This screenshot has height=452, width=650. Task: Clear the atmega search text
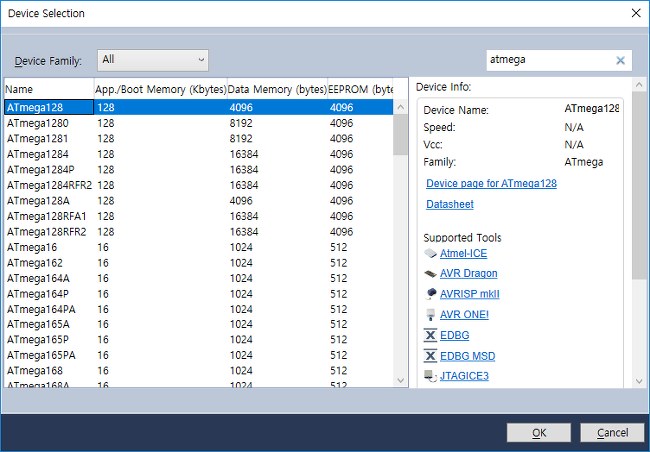(x=620, y=61)
